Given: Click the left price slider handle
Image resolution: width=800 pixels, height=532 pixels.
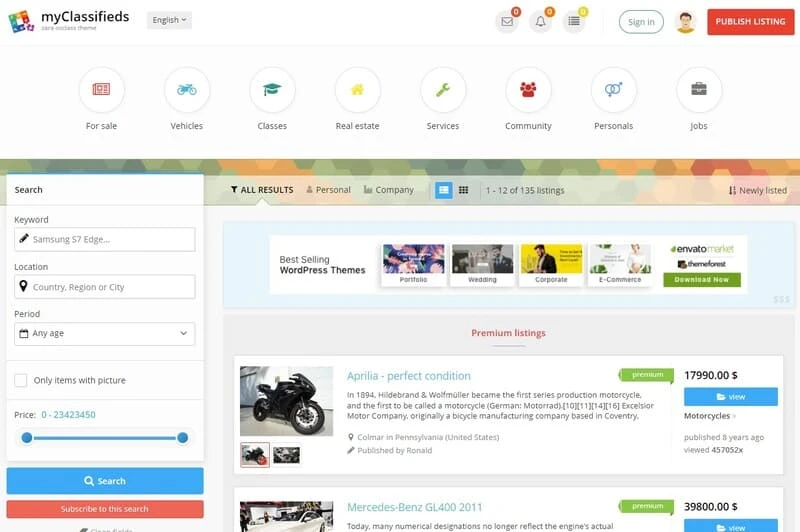Looking at the screenshot, I should click(27, 438).
